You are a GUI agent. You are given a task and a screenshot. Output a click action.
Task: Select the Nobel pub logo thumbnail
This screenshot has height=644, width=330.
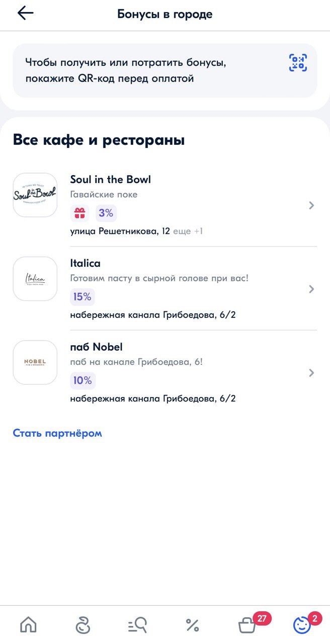point(35,362)
